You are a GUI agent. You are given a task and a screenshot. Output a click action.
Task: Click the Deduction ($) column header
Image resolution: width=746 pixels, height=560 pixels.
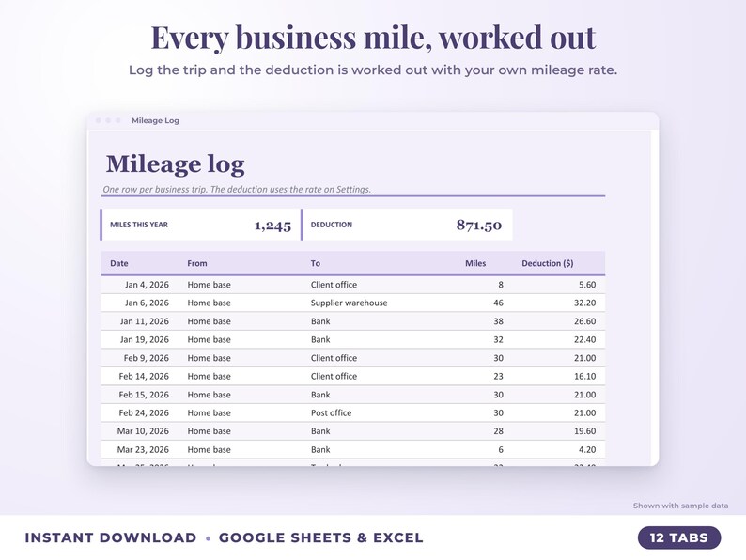(x=547, y=263)
